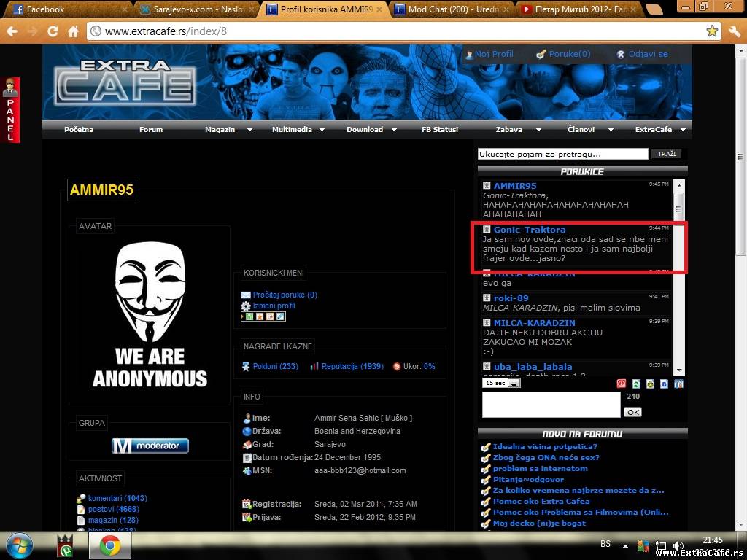The image size is (747, 560).
Task: Expand the ExtraCafe menu dropdown
Action: [683, 130]
